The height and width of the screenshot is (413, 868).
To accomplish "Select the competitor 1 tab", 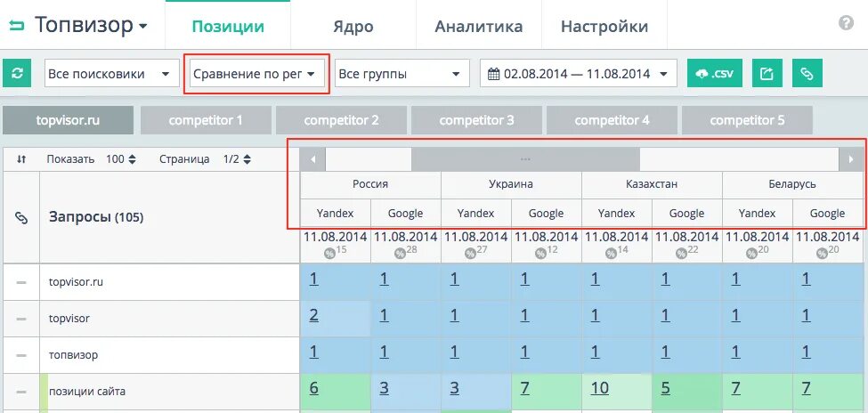I will 206,120.
